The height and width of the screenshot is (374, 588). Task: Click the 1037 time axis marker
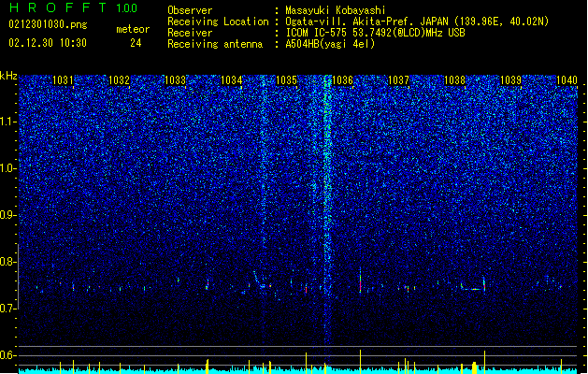click(x=398, y=80)
